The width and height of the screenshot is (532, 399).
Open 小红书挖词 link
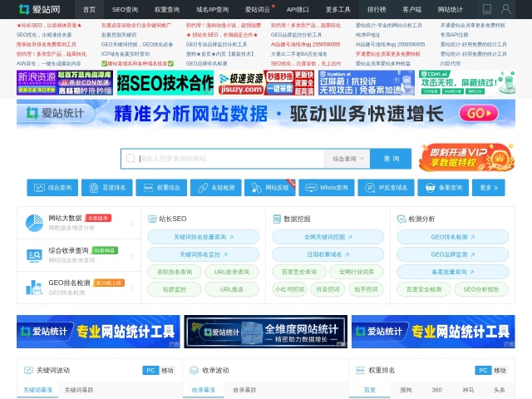[290, 289]
